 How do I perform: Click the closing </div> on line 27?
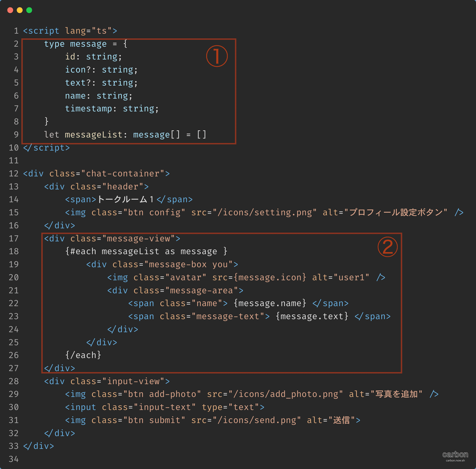pyautogui.click(x=59, y=368)
